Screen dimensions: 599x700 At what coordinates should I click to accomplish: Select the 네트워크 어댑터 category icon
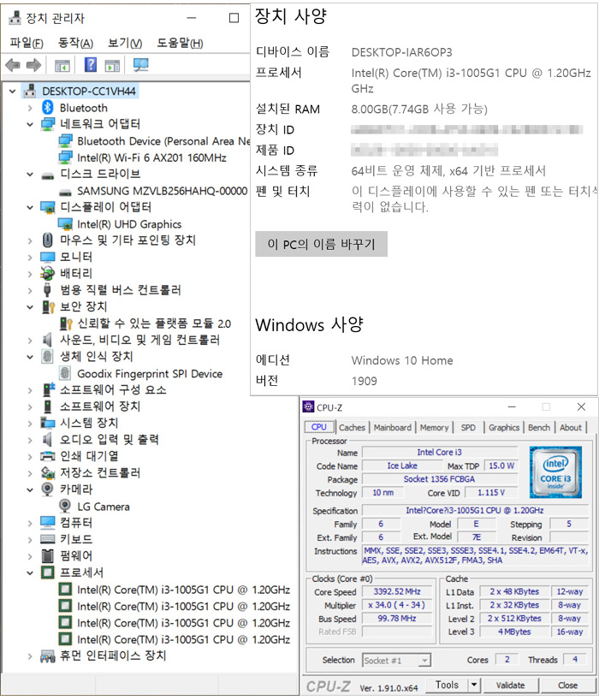[48, 124]
